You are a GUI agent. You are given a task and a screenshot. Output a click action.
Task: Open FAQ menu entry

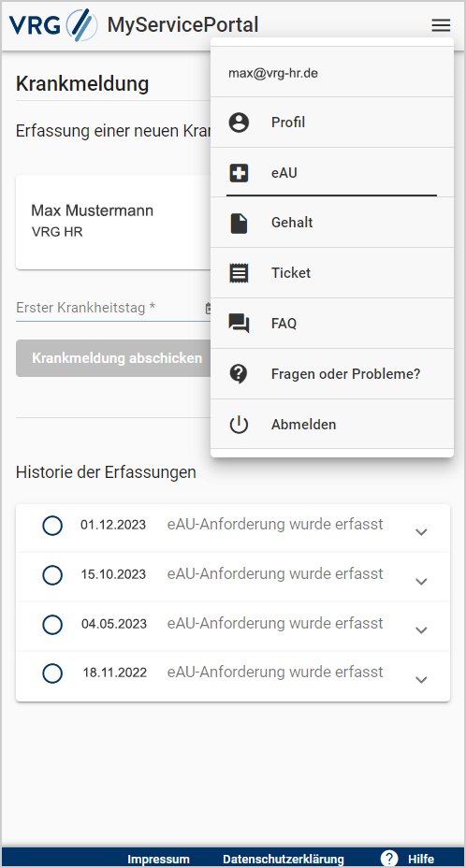point(332,324)
